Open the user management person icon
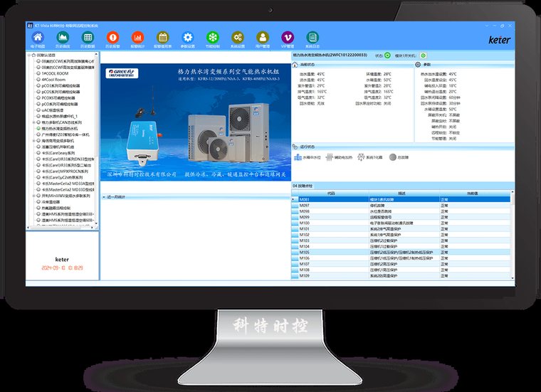The width and height of the screenshot is (541, 392). click(x=263, y=37)
